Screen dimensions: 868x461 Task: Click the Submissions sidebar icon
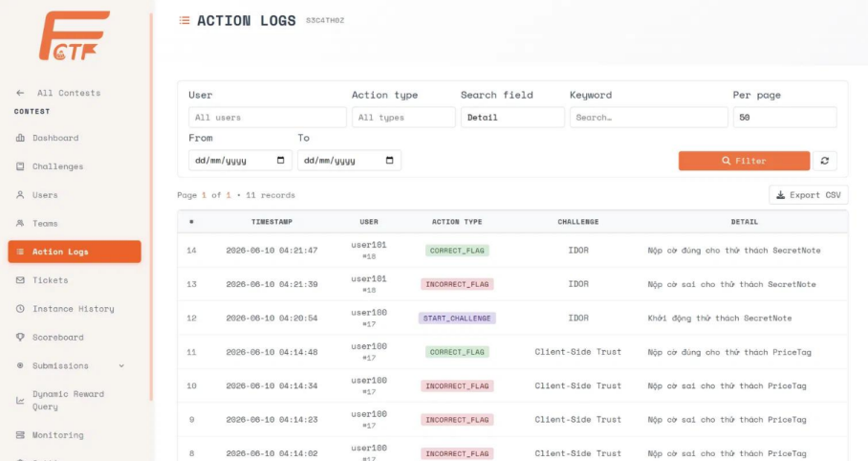click(x=20, y=365)
